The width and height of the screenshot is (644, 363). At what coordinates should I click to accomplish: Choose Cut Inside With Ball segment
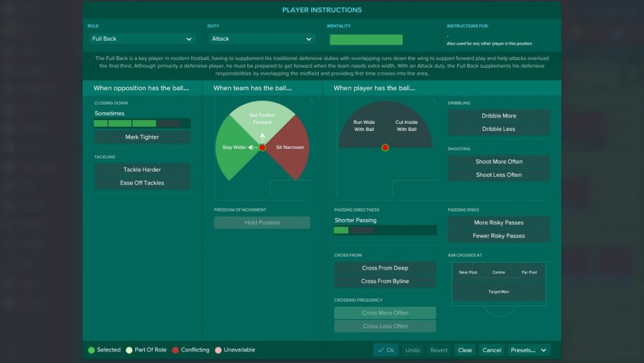pyautogui.click(x=406, y=126)
